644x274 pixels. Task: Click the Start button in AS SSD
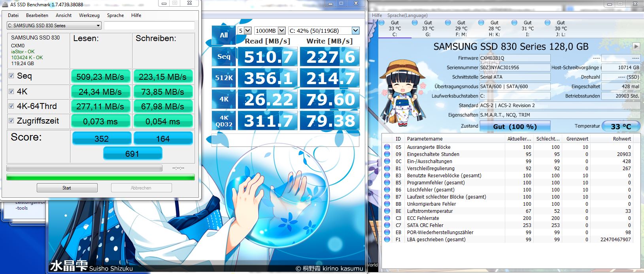tap(67, 188)
